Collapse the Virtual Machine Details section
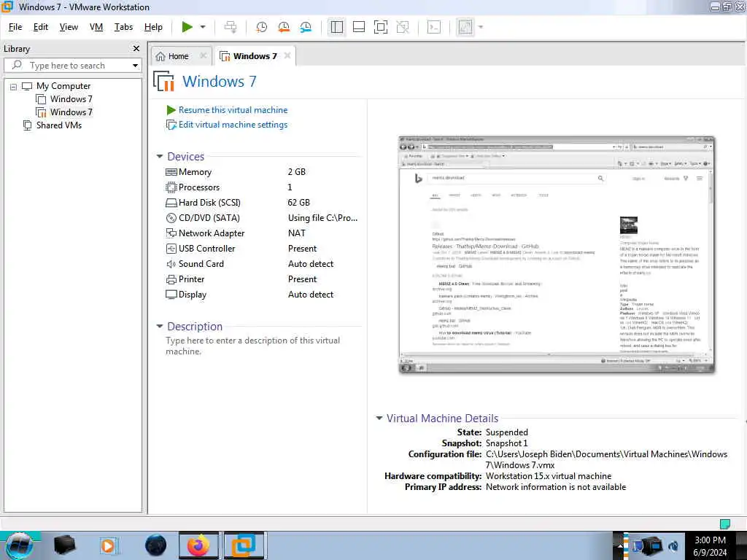 point(379,418)
